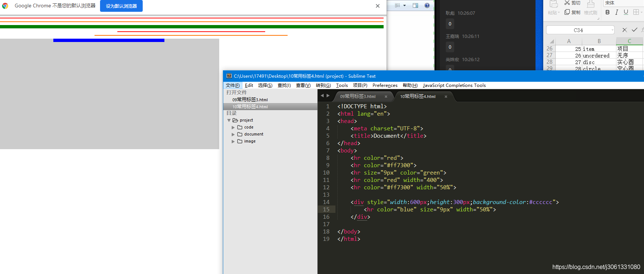Screen dimensions: 644x274
Task: Toggle Underline formatting in spreadsheet
Action: (x=626, y=12)
